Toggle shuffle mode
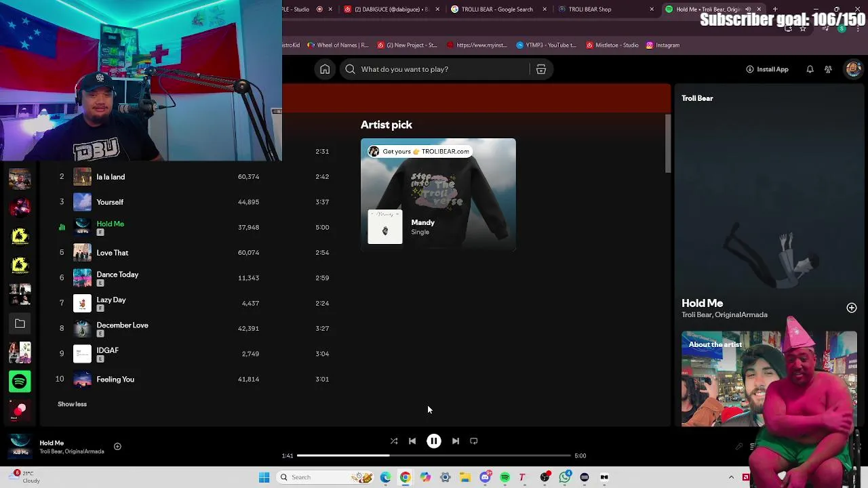 (x=394, y=441)
